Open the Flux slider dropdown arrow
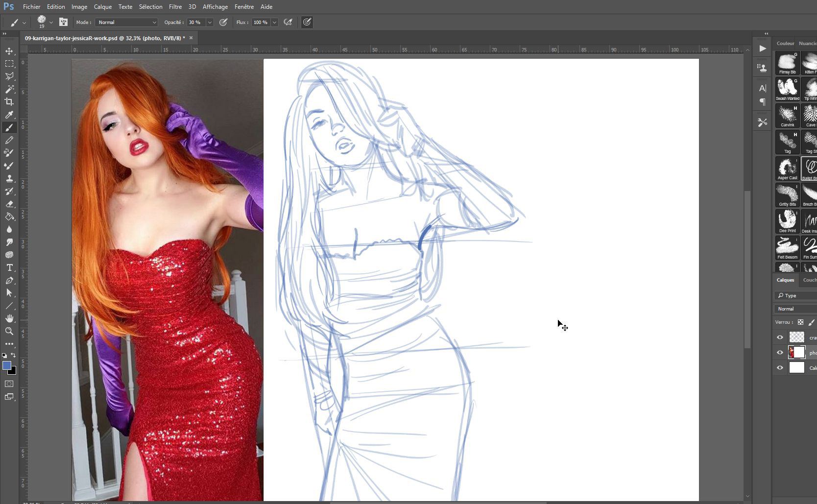This screenshot has height=504, width=817. (274, 22)
